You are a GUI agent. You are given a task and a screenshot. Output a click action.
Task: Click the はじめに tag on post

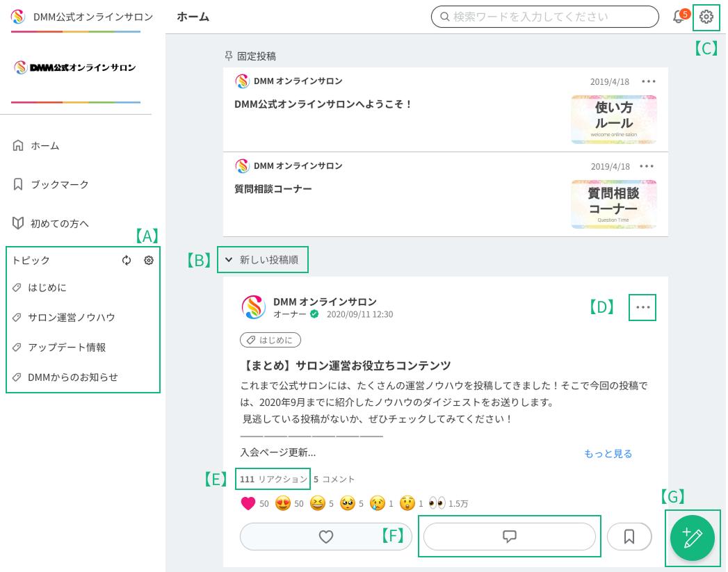point(270,340)
